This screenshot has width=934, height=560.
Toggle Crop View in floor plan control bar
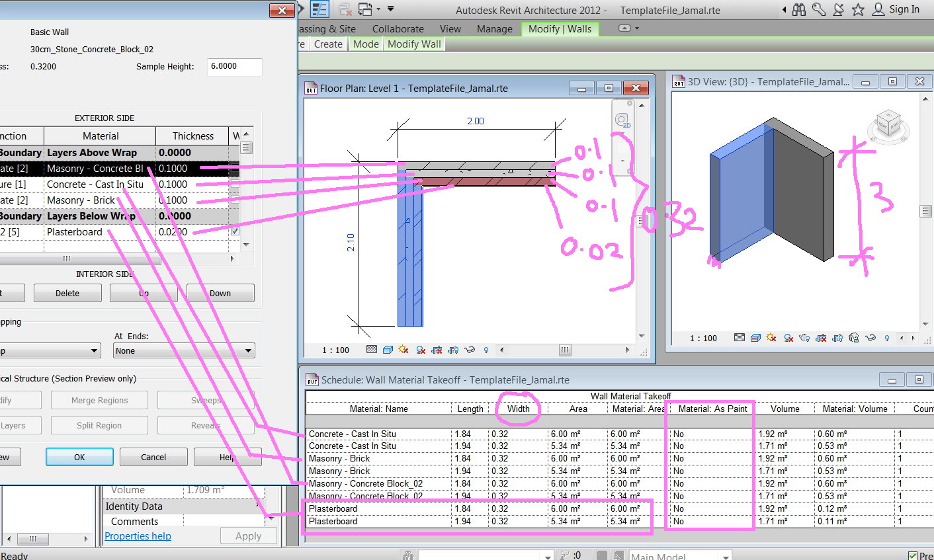[x=437, y=350]
